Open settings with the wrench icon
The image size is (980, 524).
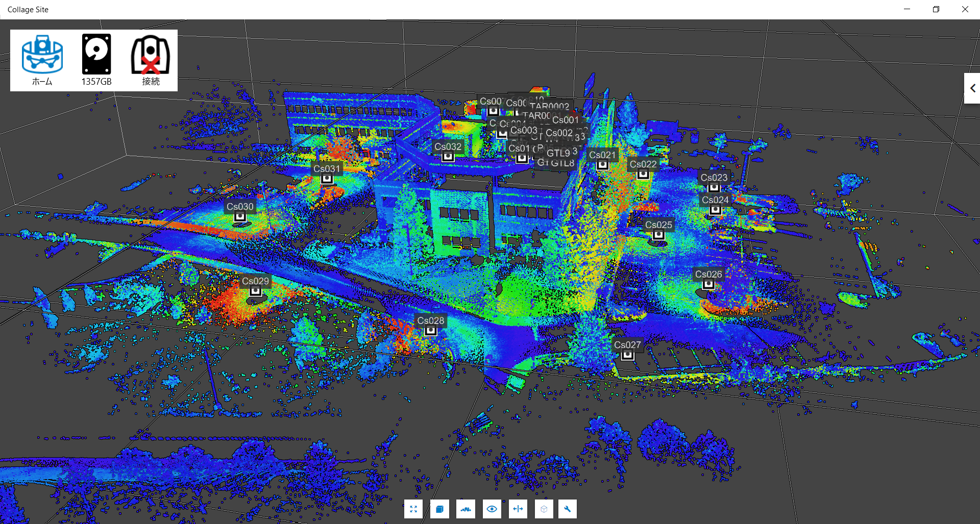[567, 509]
